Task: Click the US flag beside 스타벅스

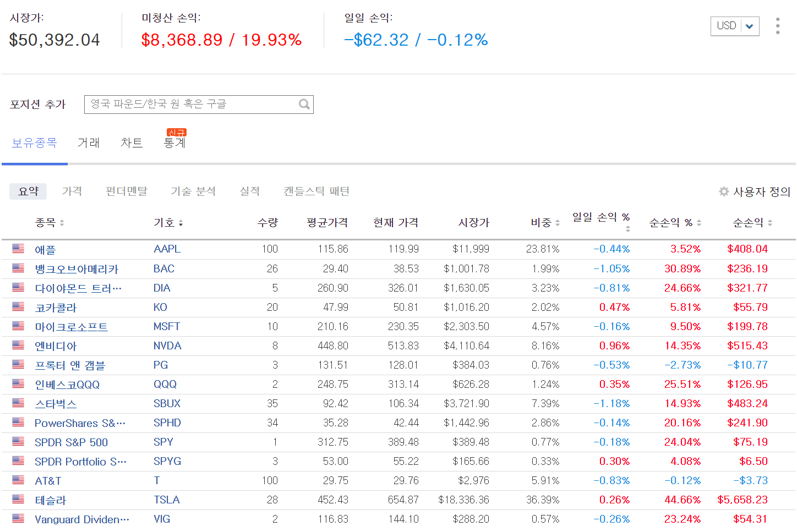Action: pyautogui.click(x=18, y=403)
